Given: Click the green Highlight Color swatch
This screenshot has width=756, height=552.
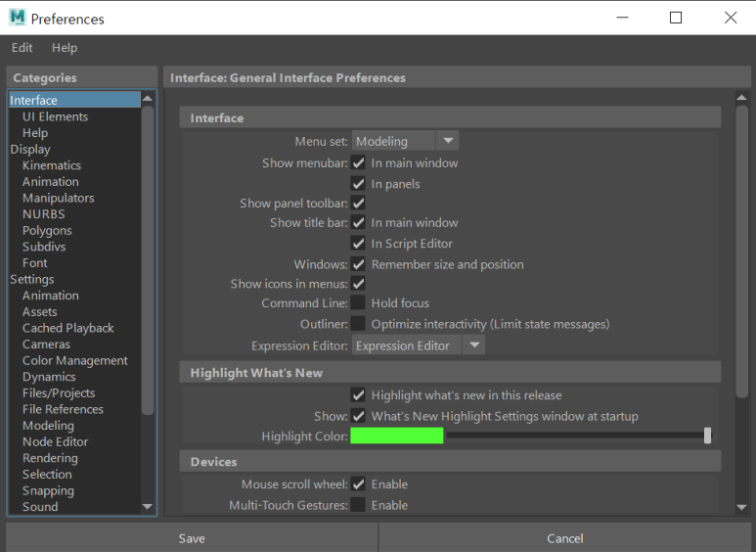Looking at the screenshot, I should point(397,436).
